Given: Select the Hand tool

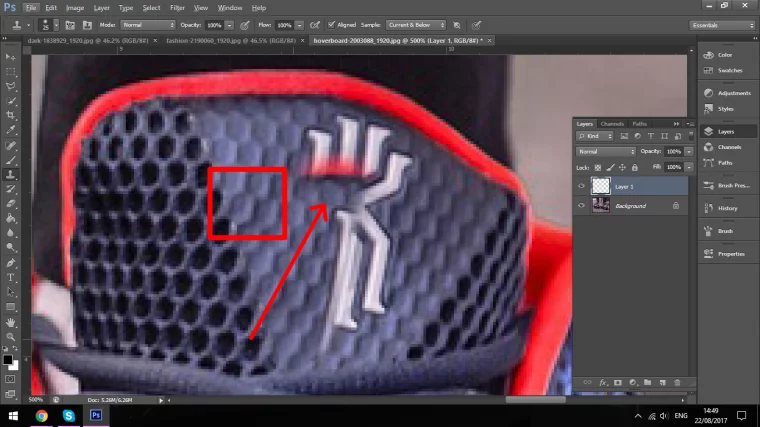Looking at the screenshot, I should click(11, 322).
